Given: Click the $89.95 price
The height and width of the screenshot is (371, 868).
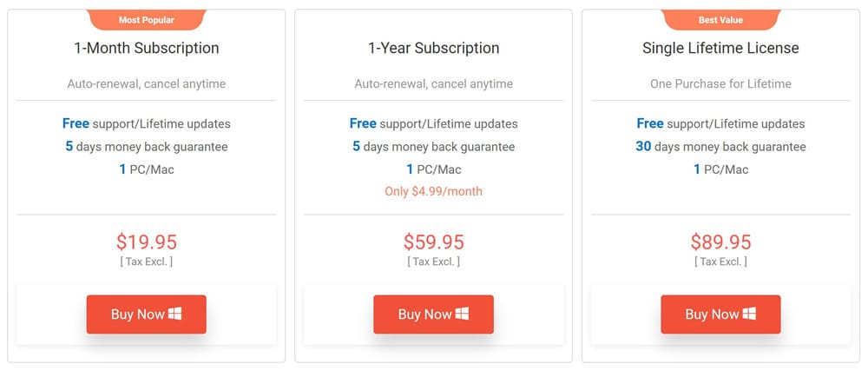Looking at the screenshot, I should 720,242.
